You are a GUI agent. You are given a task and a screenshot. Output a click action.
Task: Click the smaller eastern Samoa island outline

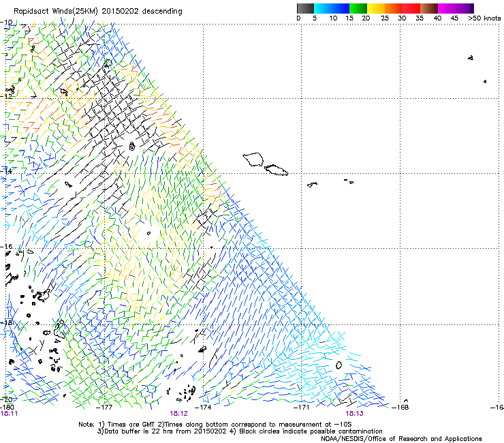(277, 170)
